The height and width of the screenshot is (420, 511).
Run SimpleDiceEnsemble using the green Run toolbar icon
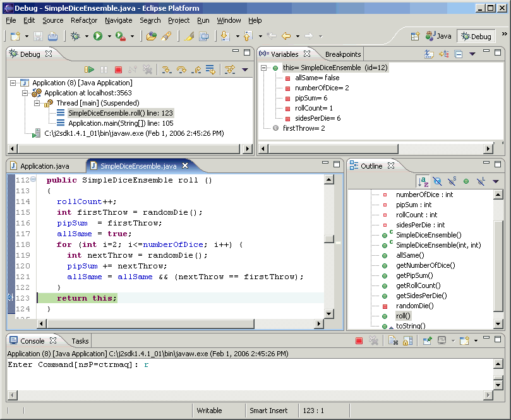tap(99, 35)
